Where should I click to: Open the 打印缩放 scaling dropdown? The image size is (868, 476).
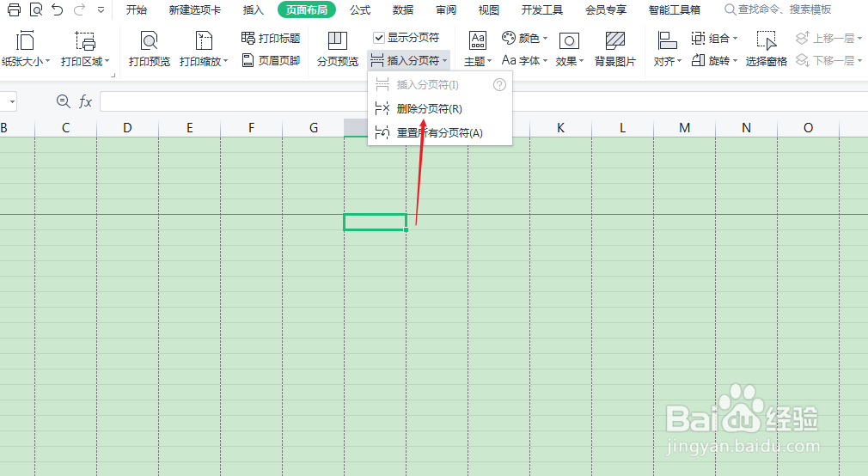click(x=204, y=49)
